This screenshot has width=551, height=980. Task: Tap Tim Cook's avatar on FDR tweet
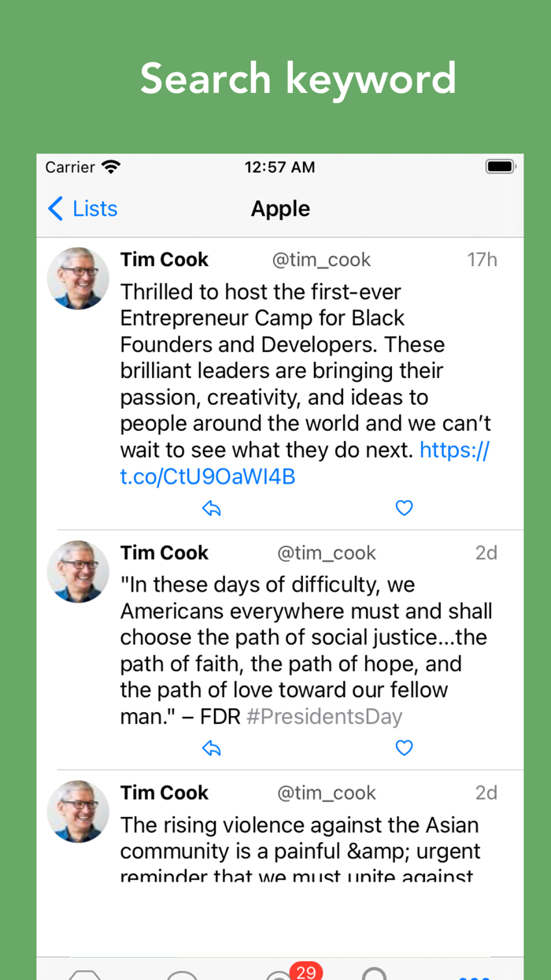pos(78,571)
